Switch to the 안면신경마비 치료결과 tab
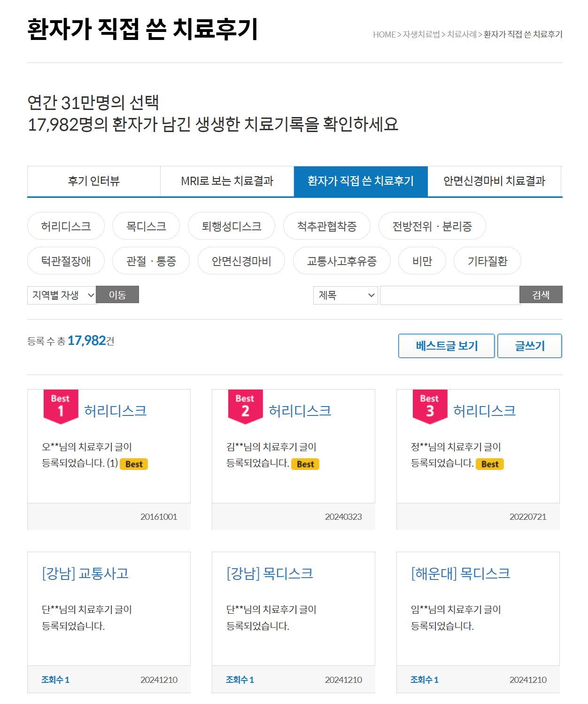Screen dimensions: 588x704 coord(494,181)
